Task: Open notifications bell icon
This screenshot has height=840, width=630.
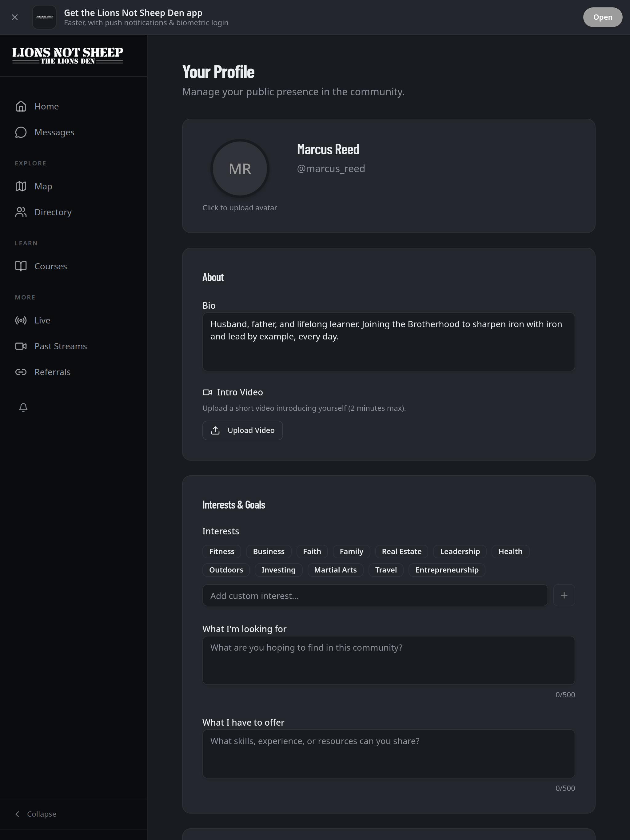Action: [23, 407]
